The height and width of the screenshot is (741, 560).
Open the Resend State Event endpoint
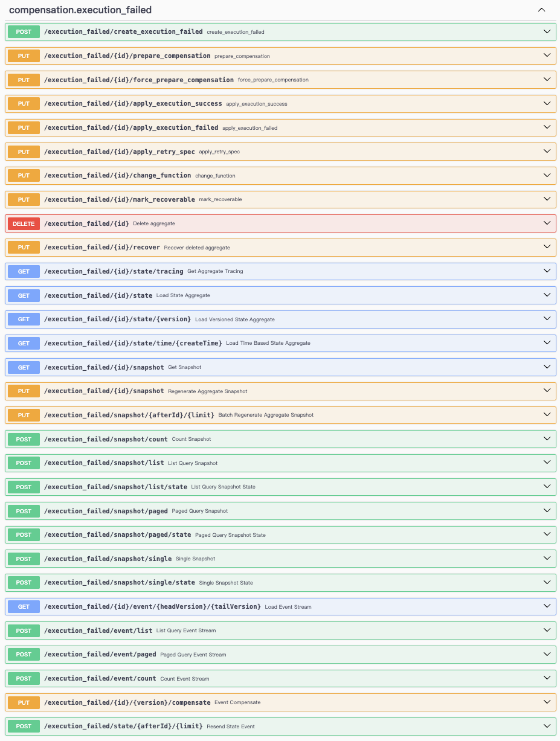(x=547, y=726)
